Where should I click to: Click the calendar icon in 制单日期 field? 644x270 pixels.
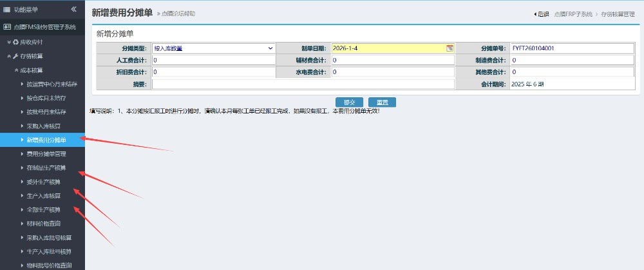[450, 48]
